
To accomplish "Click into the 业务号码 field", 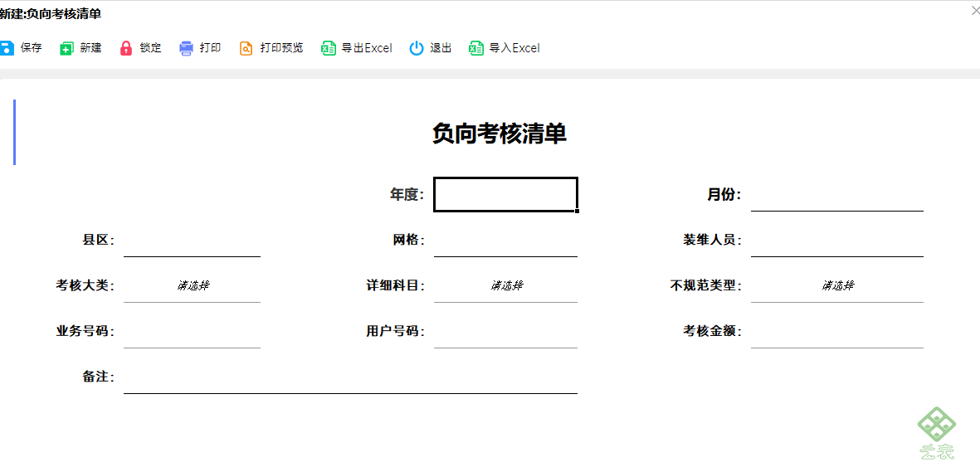I will tap(192, 331).
